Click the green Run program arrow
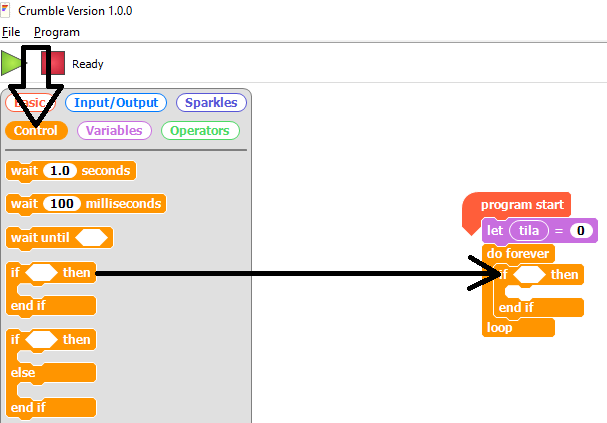 point(12,63)
